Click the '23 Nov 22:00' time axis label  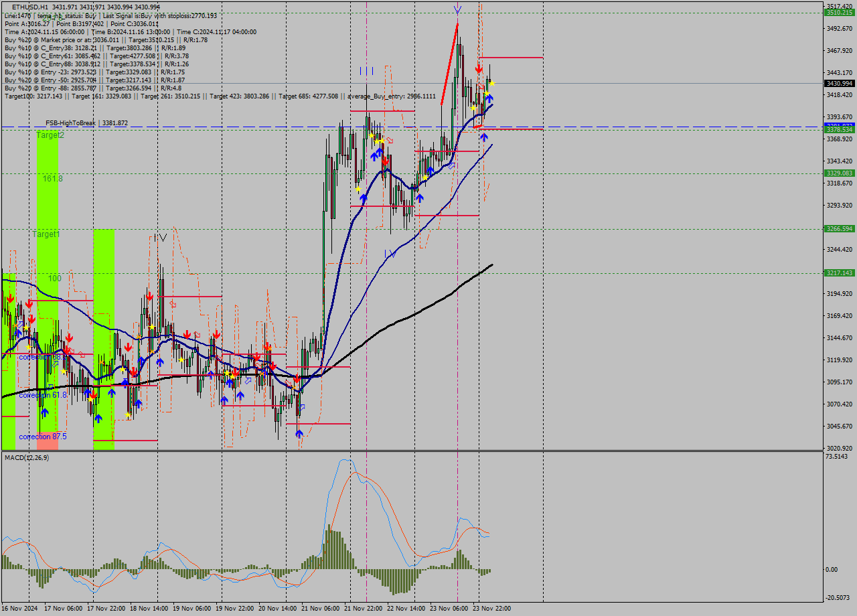pyautogui.click(x=492, y=608)
